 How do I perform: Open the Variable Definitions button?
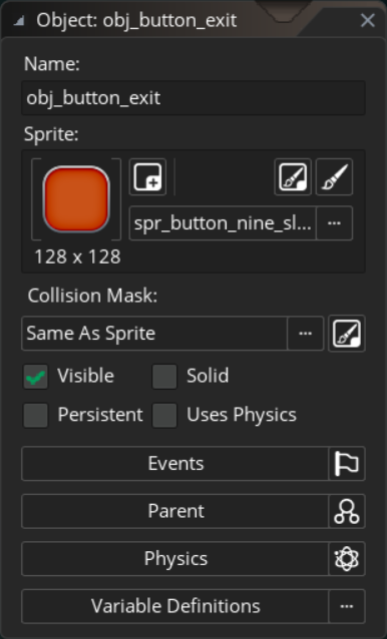[x=175, y=606]
